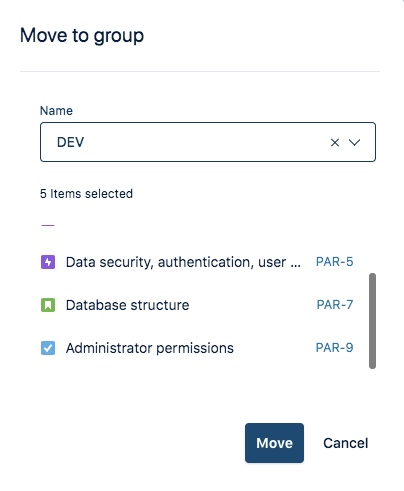Click the DEV value in the dropdown
This screenshot has width=404, height=491.
click(x=70, y=142)
